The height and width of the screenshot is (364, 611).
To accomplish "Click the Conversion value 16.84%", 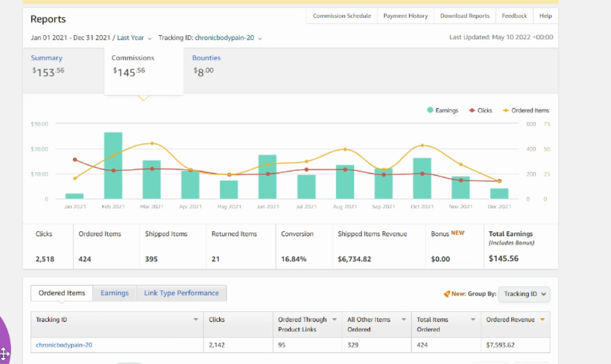I will pos(294,259).
